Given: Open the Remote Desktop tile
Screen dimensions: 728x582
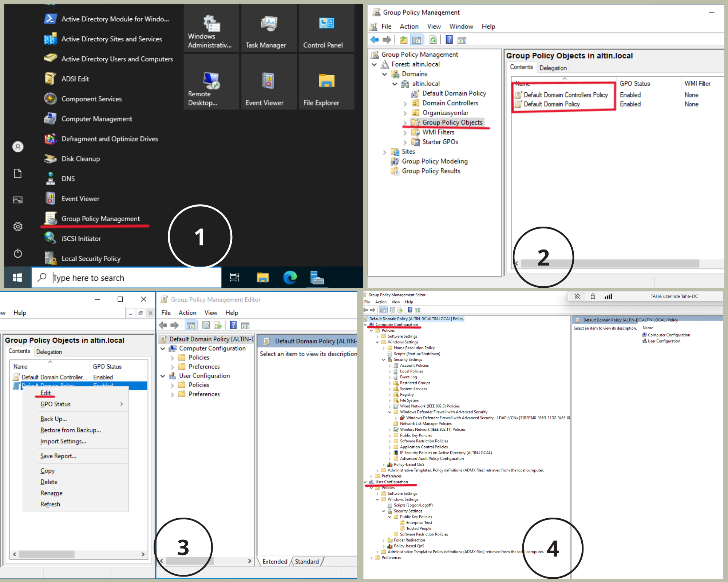Looking at the screenshot, I should (211, 82).
